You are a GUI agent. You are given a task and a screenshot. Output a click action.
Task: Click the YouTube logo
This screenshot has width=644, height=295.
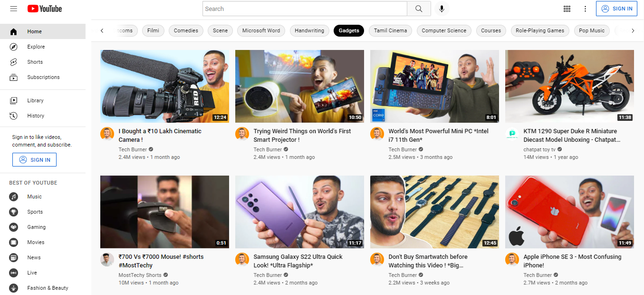45,9
